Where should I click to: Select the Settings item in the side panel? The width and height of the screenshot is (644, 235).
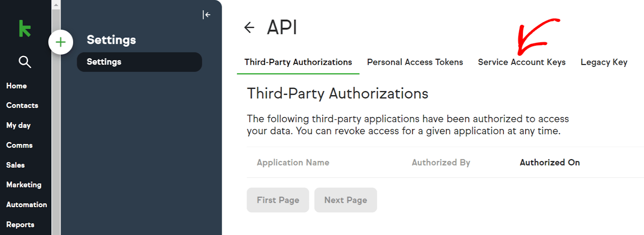139,62
